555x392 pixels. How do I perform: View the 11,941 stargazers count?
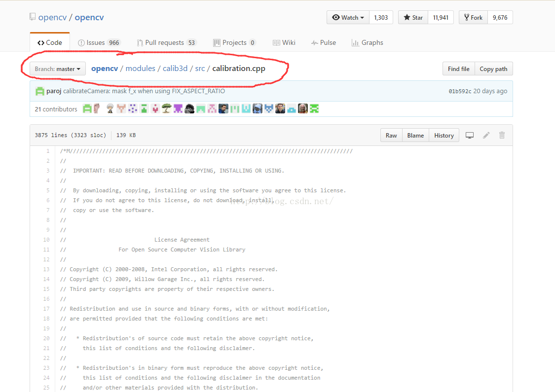[x=441, y=17]
